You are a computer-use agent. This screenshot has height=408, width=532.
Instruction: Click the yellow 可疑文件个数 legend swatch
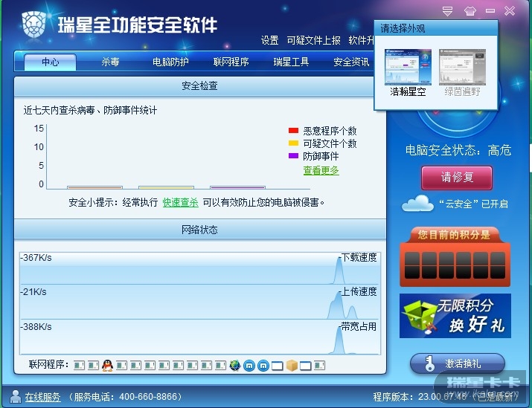pyautogui.click(x=293, y=143)
